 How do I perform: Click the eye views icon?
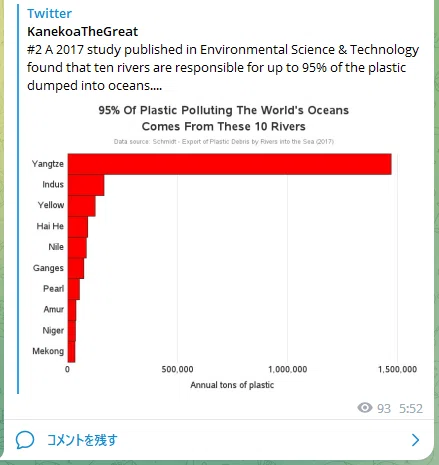[x=365, y=408]
